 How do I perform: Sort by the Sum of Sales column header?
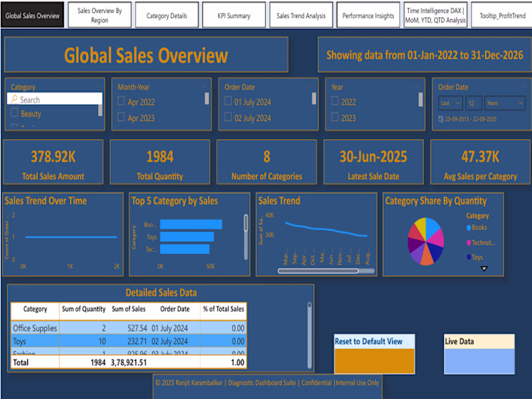click(128, 309)
